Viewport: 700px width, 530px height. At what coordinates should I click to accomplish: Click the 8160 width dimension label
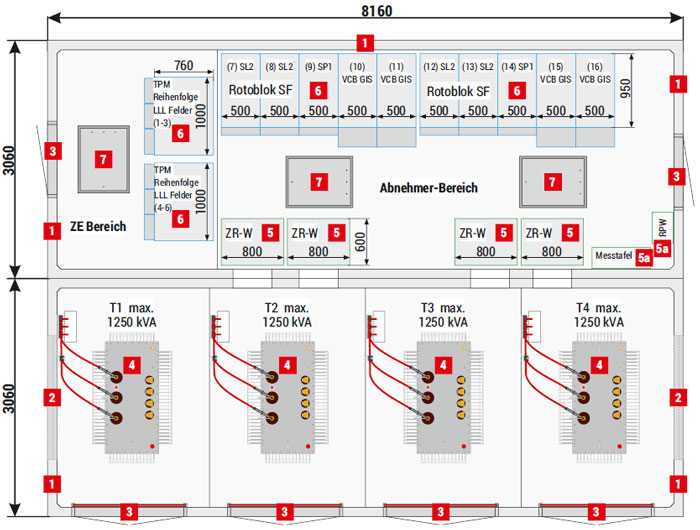tap(376, 10)
